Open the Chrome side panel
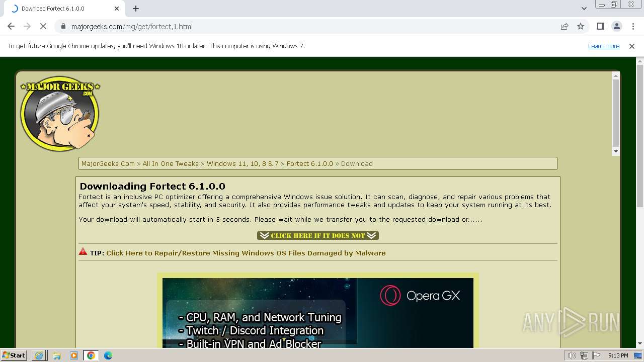 pyautogui.click(x=601, y=27)
